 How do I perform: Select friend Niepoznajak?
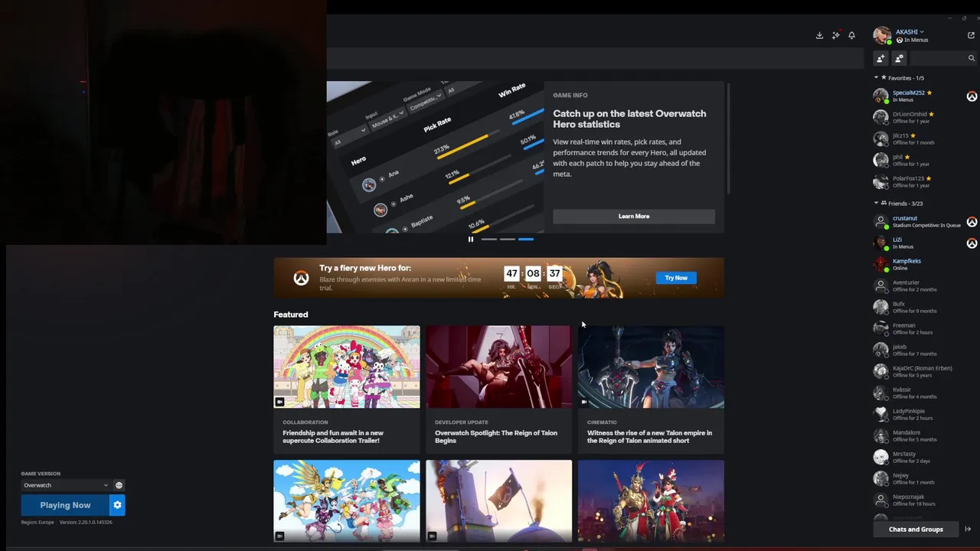pos(925,500)
